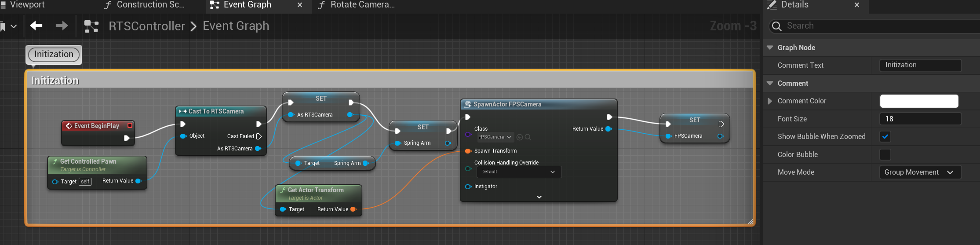This screenshot has height=245, width=980.
Task: Click the Font Size input field
Action: [920, 119]
